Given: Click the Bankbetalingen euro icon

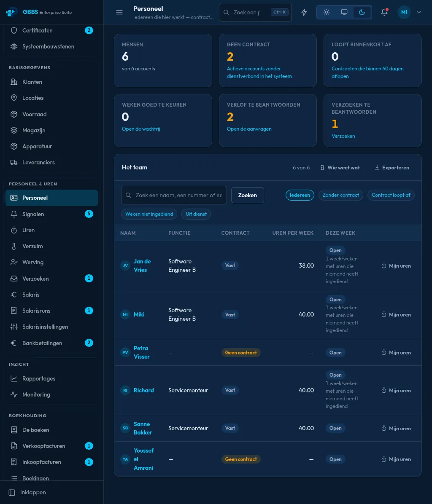Looking at the screenshot, I should (14, 343).
